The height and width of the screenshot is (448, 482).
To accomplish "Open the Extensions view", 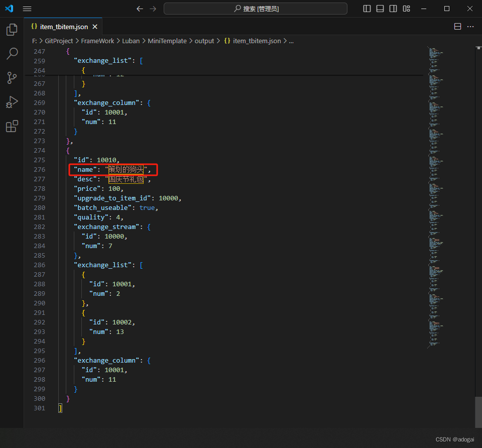I will [x=12, y=126].
